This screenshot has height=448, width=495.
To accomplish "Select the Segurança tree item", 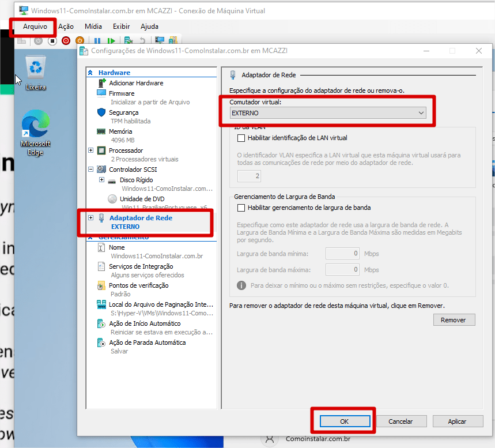I will click(124, 112).
